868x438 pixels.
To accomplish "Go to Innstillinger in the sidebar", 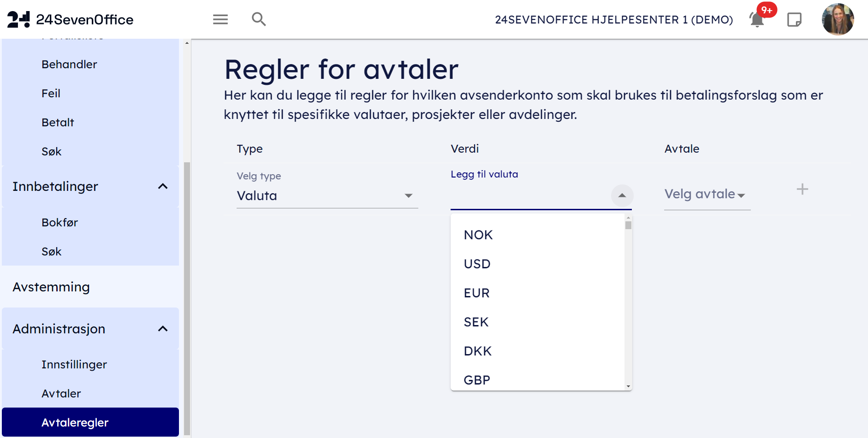I will (x=74, y=365).
